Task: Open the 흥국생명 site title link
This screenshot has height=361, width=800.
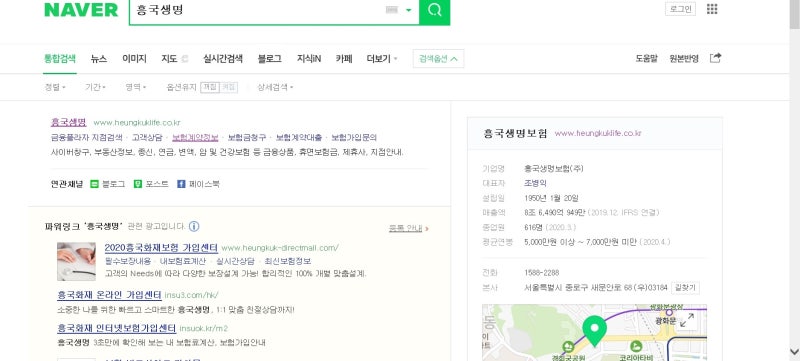Action: 68,122
